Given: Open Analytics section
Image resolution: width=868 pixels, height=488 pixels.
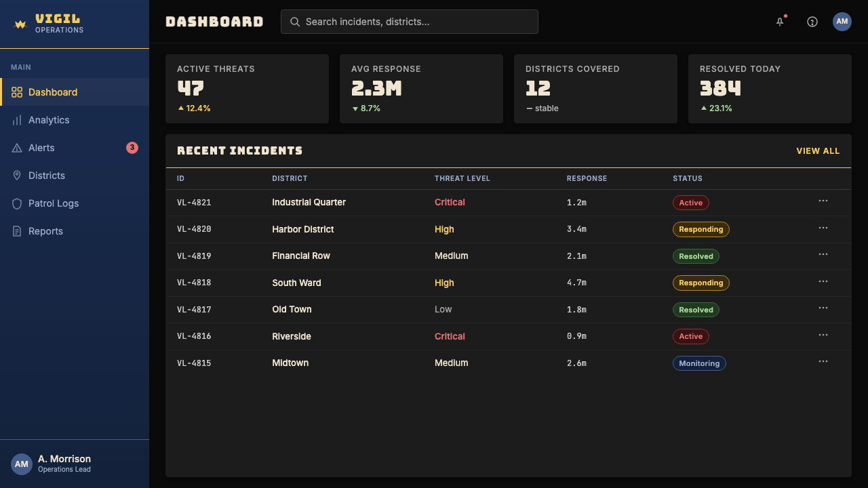Looking at the screenshot, I should tap(75, 120).
